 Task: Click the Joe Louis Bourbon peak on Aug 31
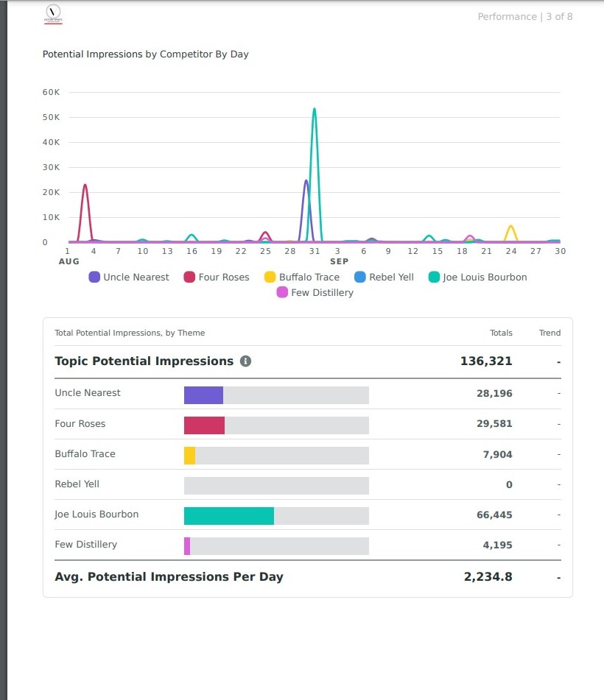[315, 109]
